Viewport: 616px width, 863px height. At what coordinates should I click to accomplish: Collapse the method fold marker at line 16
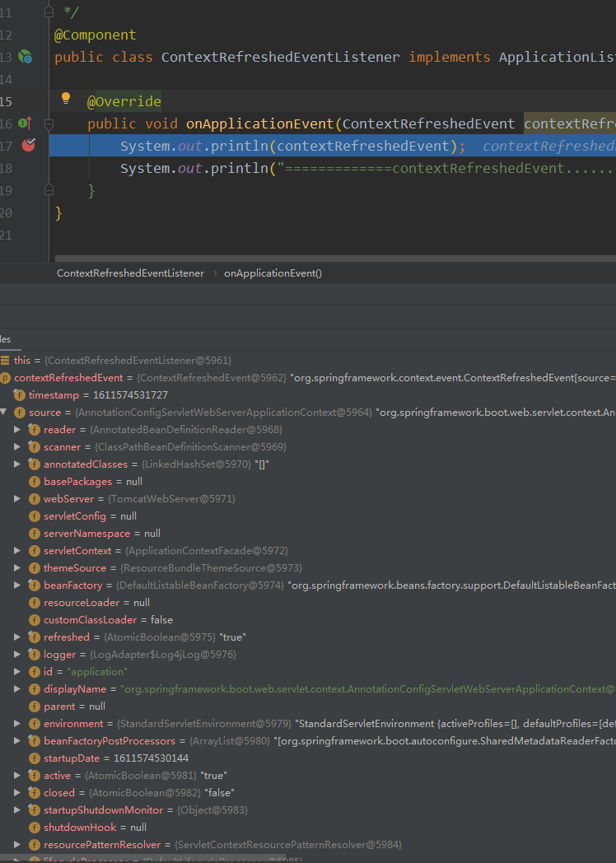(49, 124)
